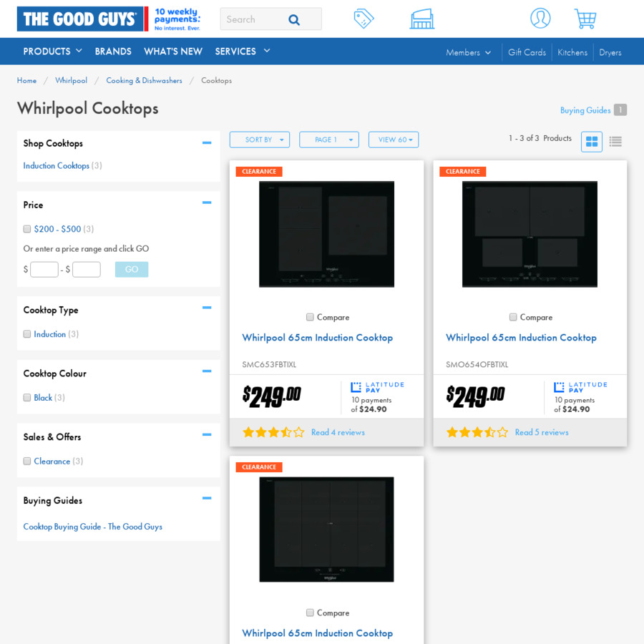Click SMC653FBTIXL cooktop image

[x=326, y=234]
